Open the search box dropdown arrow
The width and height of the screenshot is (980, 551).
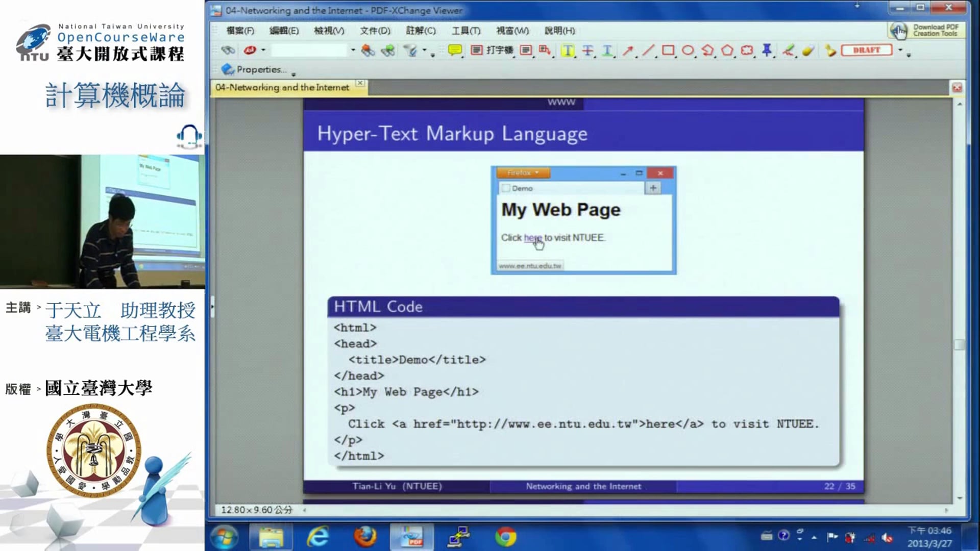pos(353,50)
